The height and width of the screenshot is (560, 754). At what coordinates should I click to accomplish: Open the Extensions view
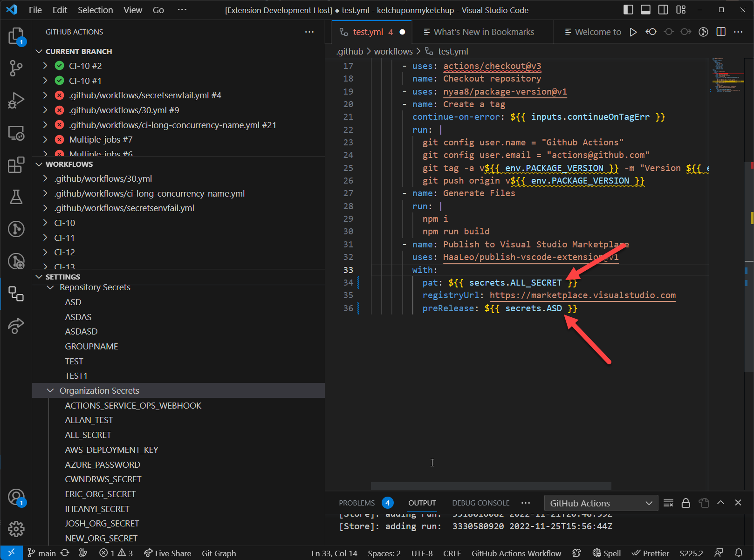[x=16, y=165]
